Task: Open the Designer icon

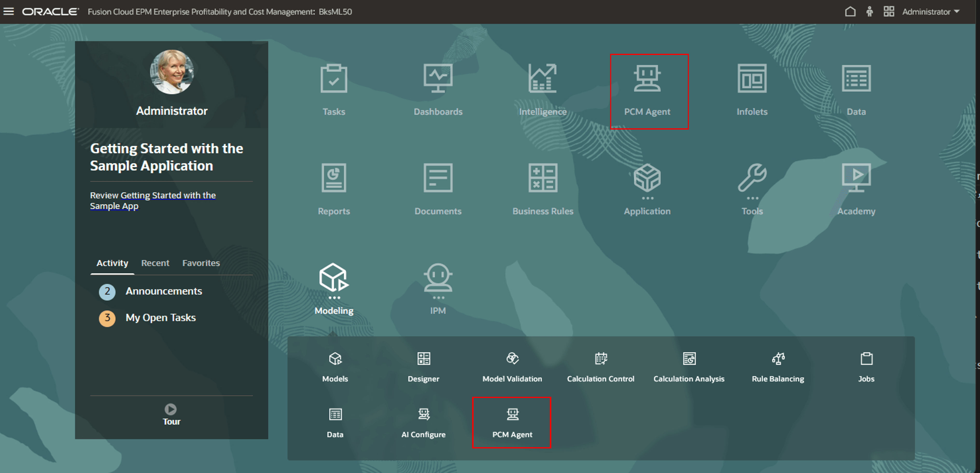Action: pyautogui.click(x=423, y=359)
